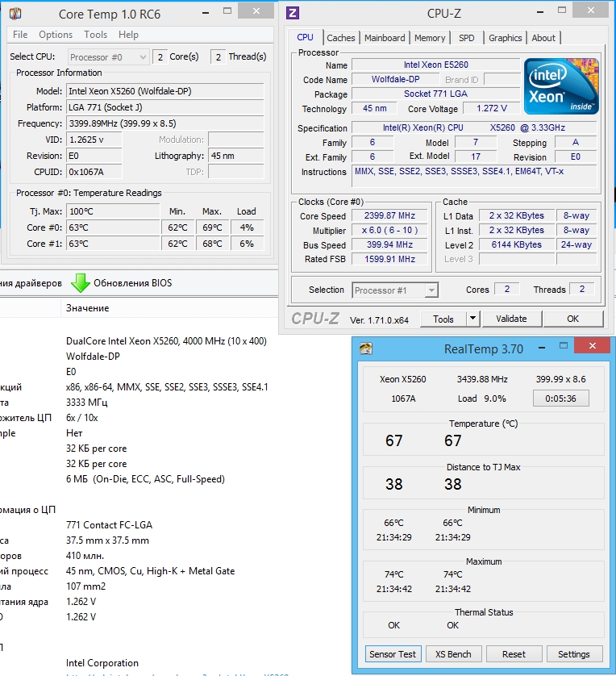Click Tj. Max 100°C value
This screenshot has height=676, width=616.
pos(113,211)
